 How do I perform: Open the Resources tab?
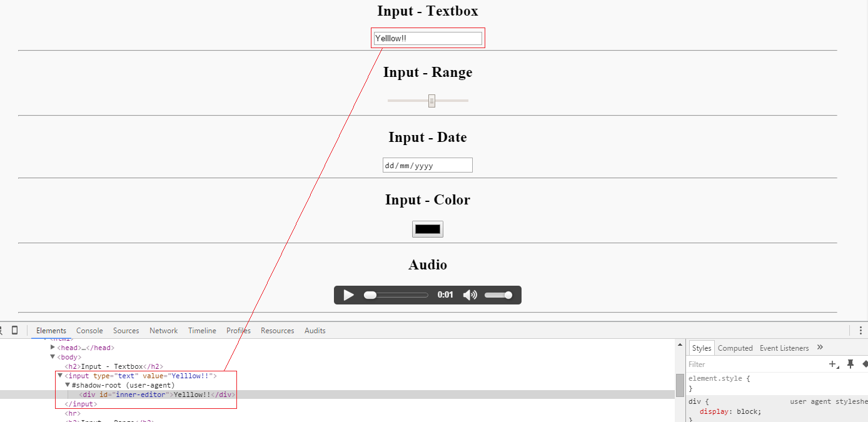pos(278,331)
